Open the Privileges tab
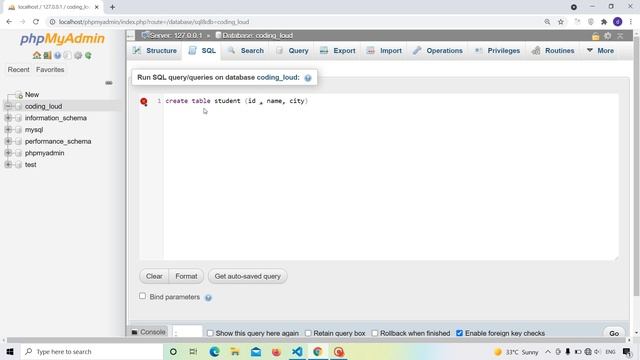The width and height of the screenshot is (640, 360). coord(498,51)
